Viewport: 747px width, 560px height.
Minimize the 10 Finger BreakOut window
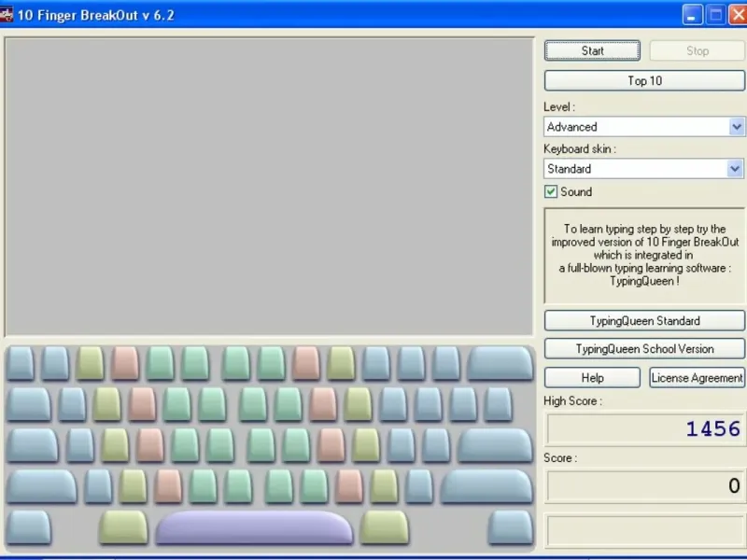point(692,15)
